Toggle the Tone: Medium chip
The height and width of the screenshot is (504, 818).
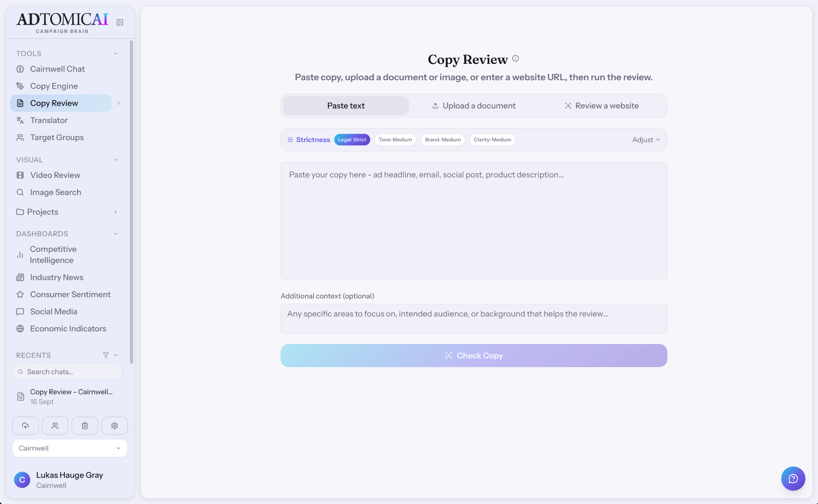[395, 140]
